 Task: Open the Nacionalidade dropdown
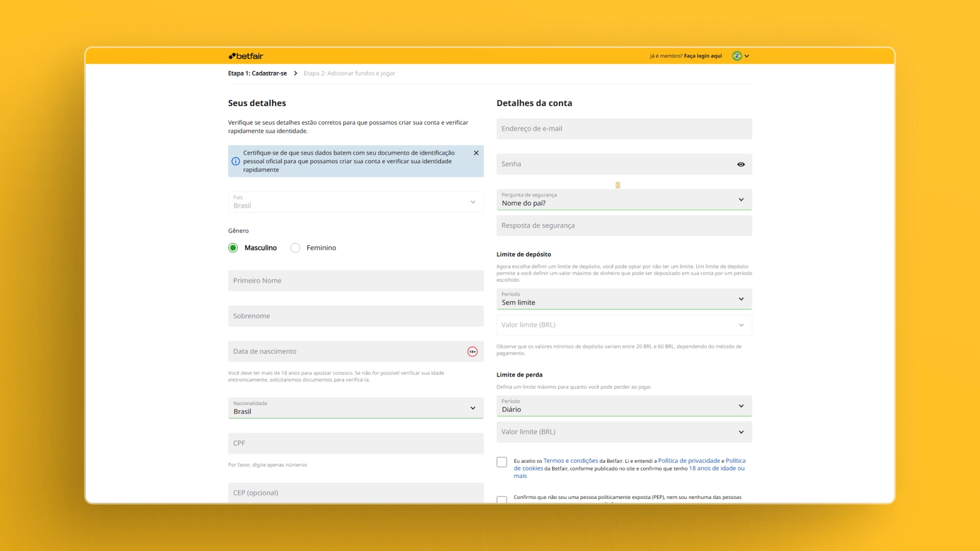356,408
